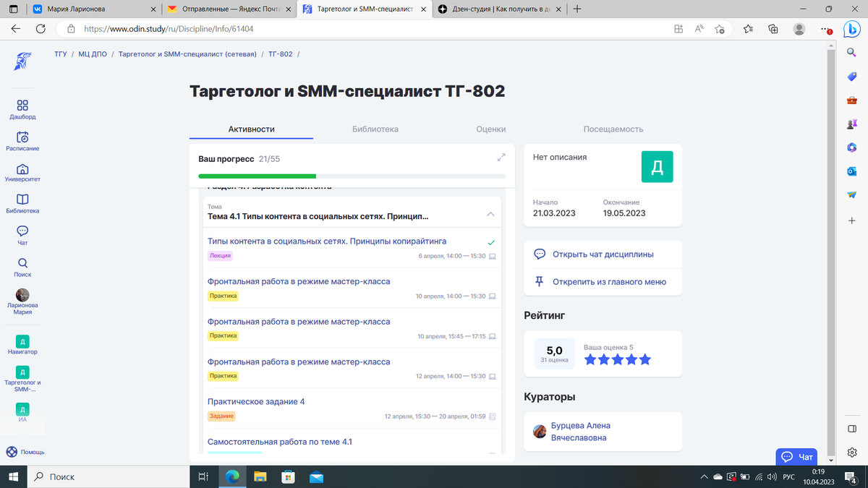The image size is (868, 488).
Task: Switch to Яндекс Почта browser tab
Action: 228,9
